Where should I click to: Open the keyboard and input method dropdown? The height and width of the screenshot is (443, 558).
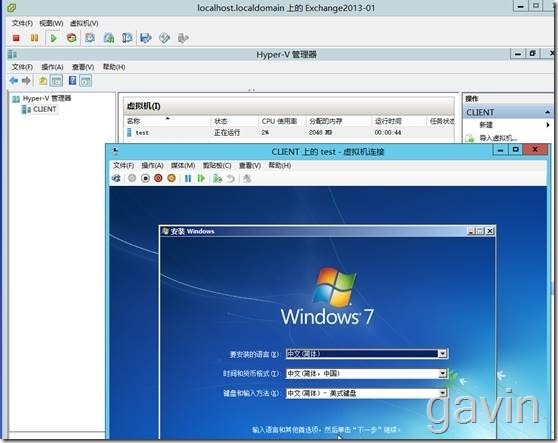pos(442,393)
